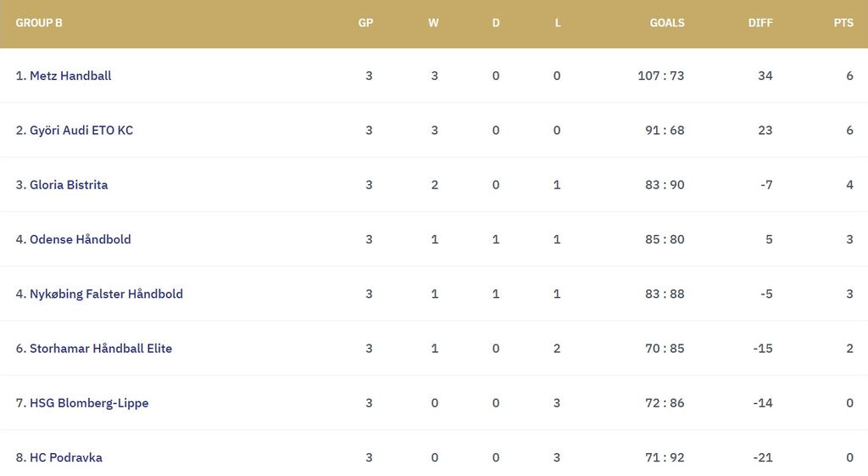Select the DIFF column header
The width and height of the screenshot is (868, 476).
click(x=760, y=23)
